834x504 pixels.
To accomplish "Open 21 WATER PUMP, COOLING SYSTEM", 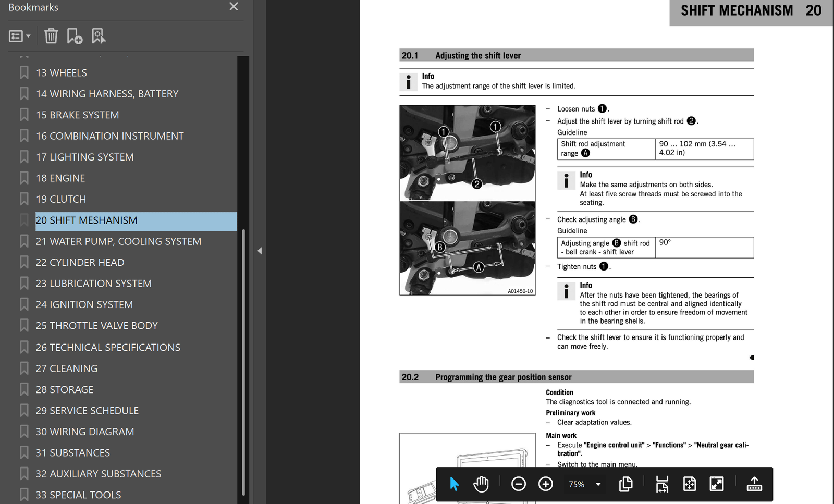I will pos(118,241).
